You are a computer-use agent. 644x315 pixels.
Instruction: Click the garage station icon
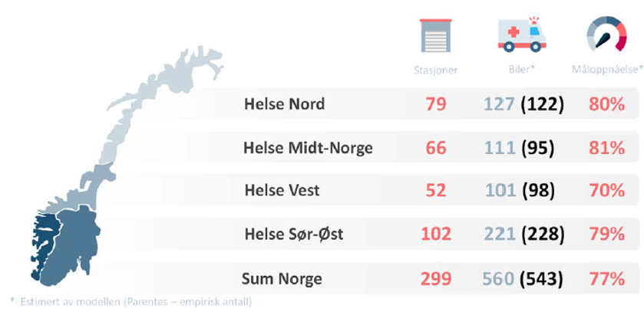point(435,35)
